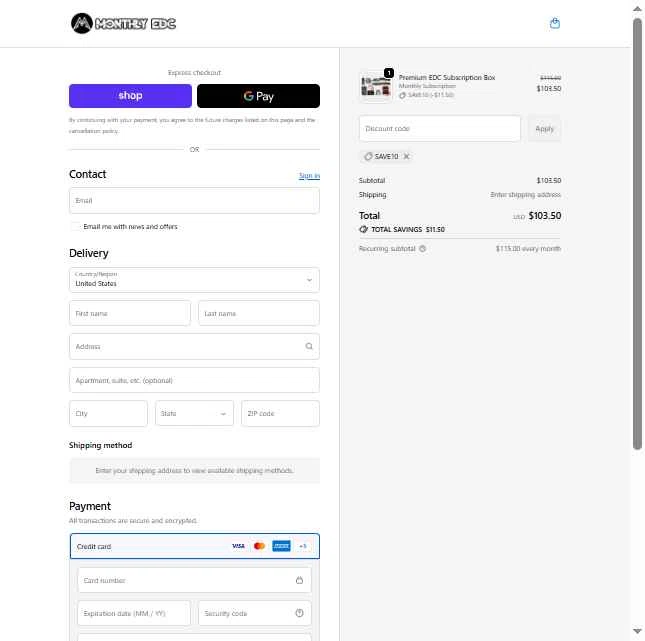Screen dimensions: 645x641
Task: Pay using the Google Pay button
Action: (x=258, y=96)
